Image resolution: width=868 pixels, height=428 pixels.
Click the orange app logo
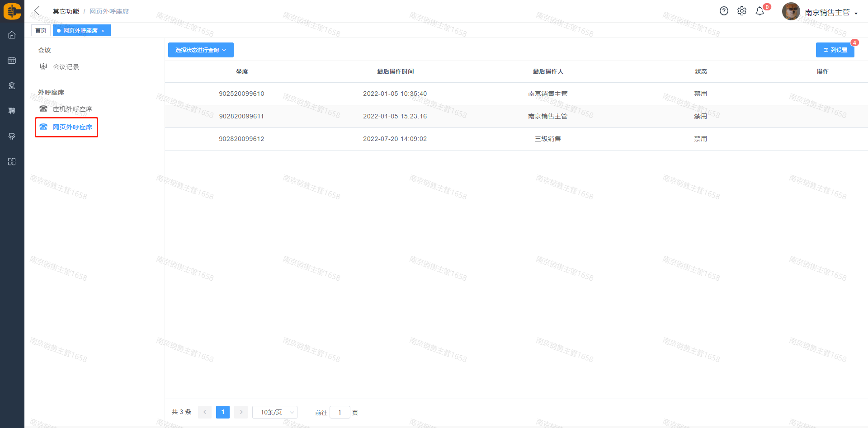click(12, 11)
